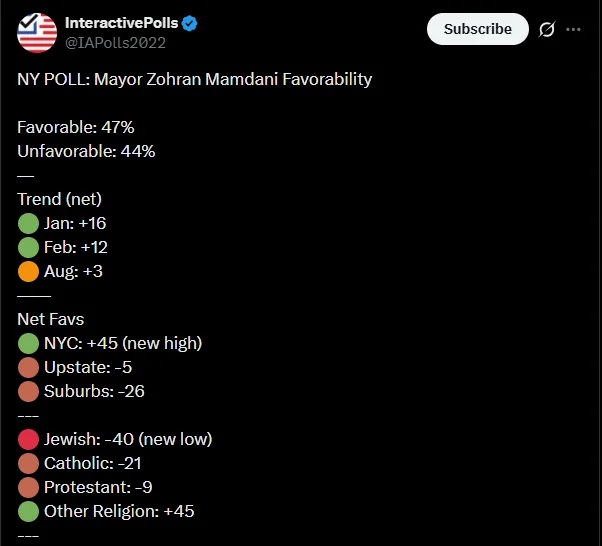Open the Grok explain-post icon
The width and height of the screenshot is (602, 546).
(547, 30)
